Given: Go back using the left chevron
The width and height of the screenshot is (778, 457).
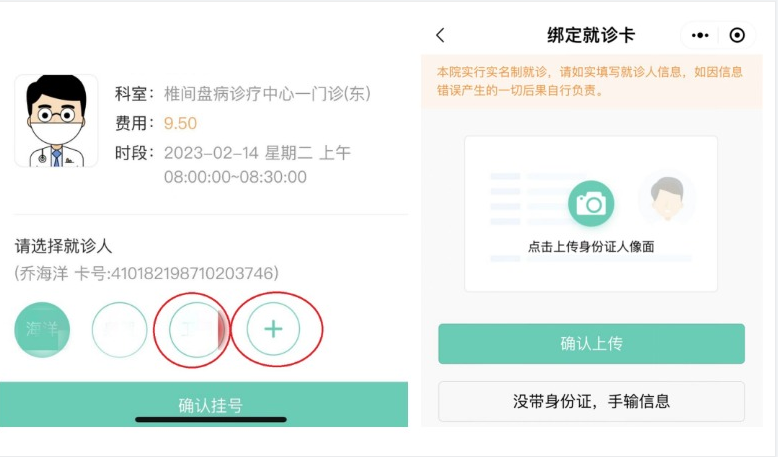Looking at the screenshot, I should pos(441,36).
